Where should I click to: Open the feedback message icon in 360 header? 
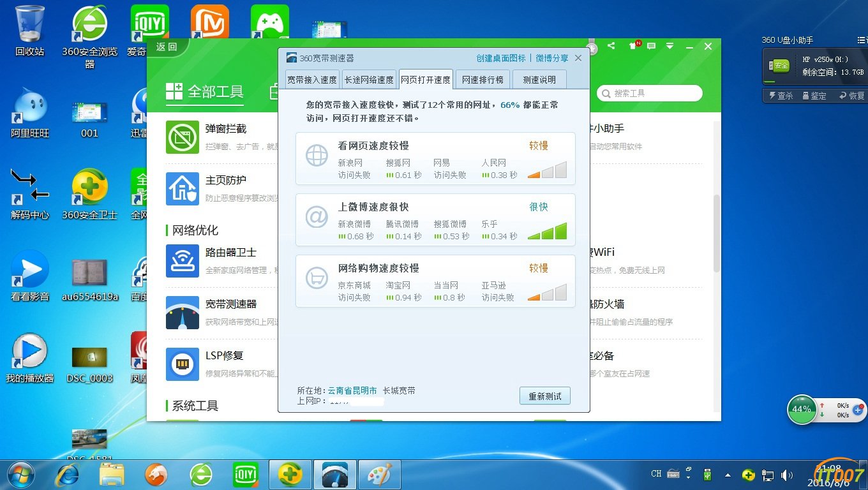652,46
